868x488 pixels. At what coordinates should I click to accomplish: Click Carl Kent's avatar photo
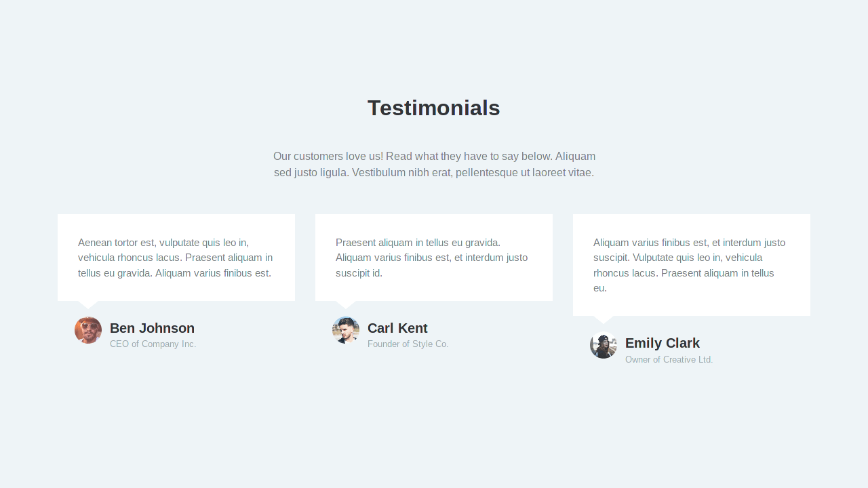point(346,330)
